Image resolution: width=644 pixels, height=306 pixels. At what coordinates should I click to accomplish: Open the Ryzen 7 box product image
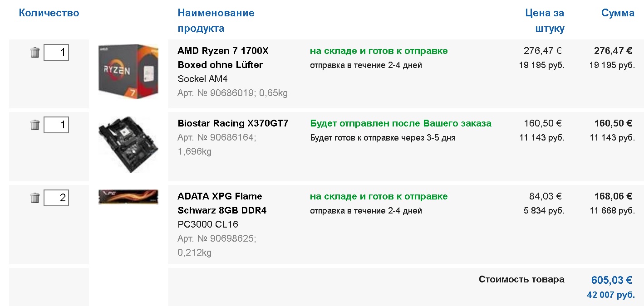point(128,72)
